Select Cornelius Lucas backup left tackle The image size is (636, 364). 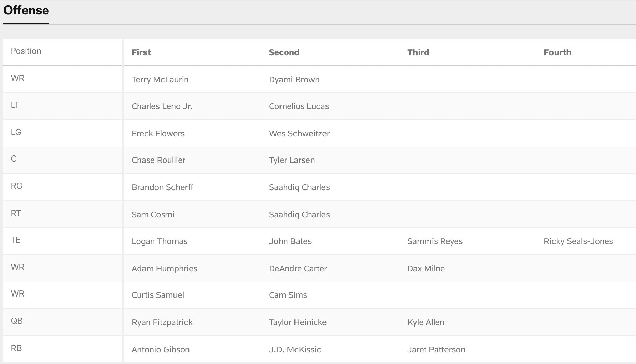pos(299,106)
